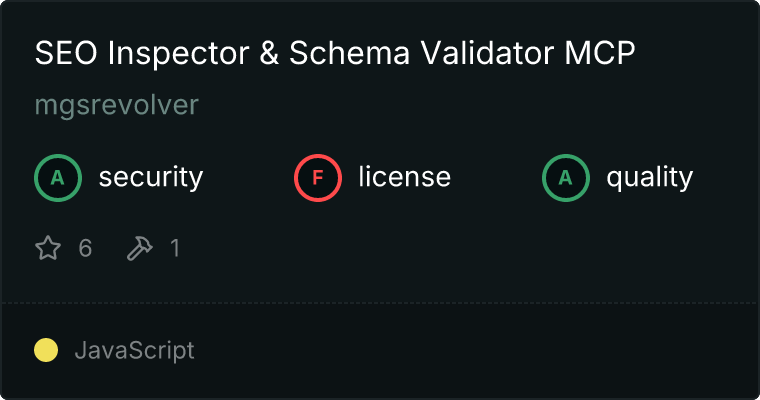Click the star count 6
Screen dimensions: 760x400
coord(85,248)
